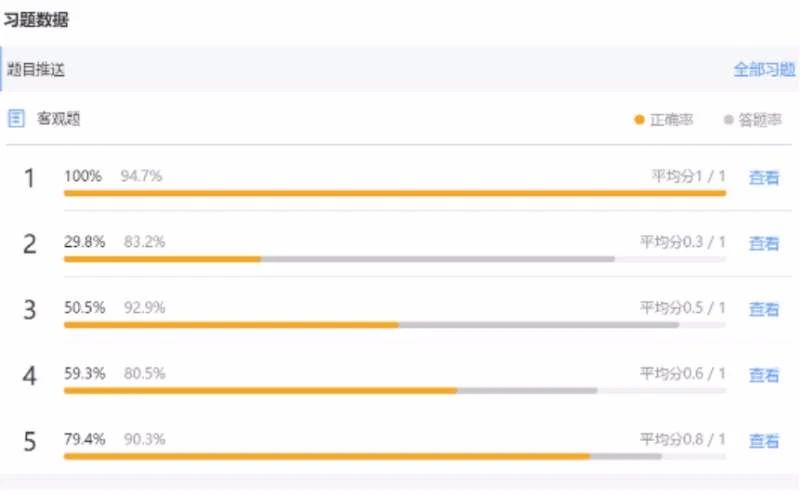
Task: Click the 客观题 section label
Action: [58, 119]
